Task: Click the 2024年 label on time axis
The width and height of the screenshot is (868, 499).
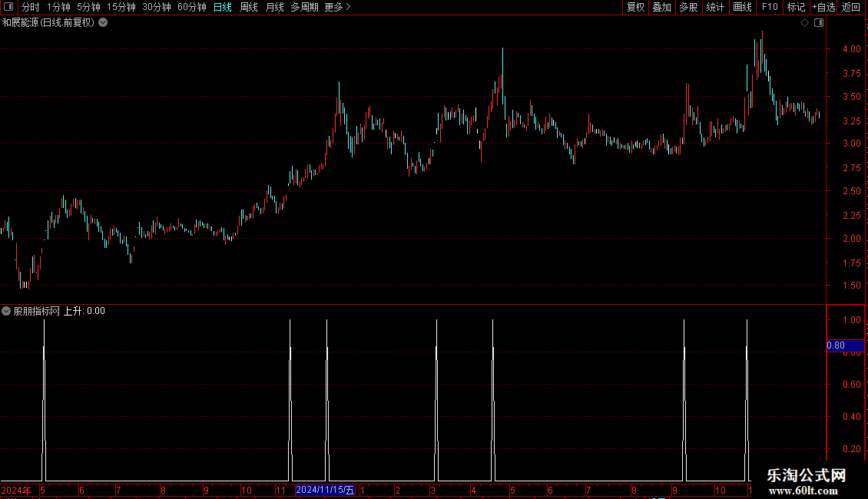Action: (x=16, y=490)
